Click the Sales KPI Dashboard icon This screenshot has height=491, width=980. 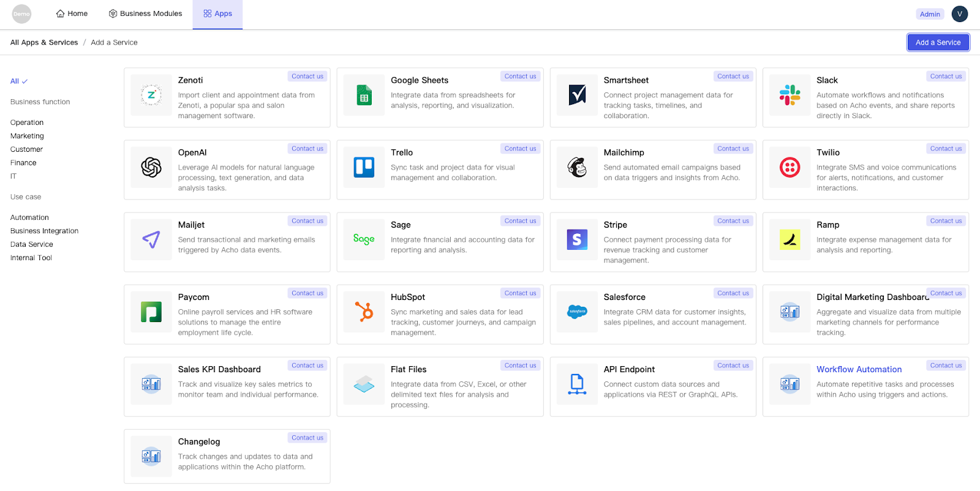151,384
